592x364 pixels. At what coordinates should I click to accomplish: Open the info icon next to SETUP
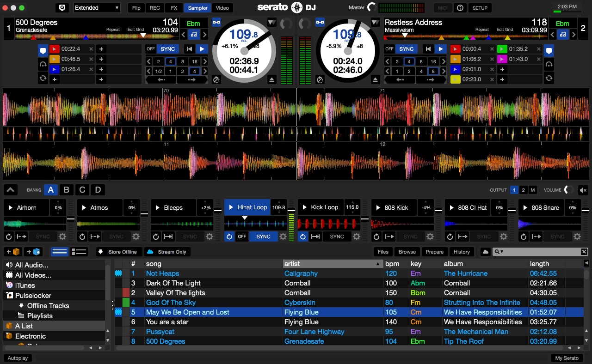460,8
